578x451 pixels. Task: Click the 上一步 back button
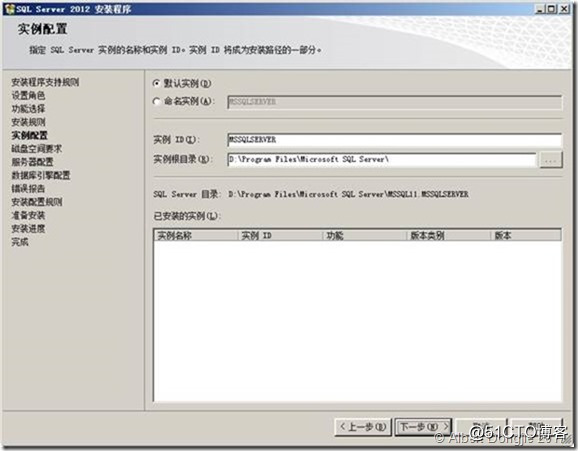(x=363, y=427)
